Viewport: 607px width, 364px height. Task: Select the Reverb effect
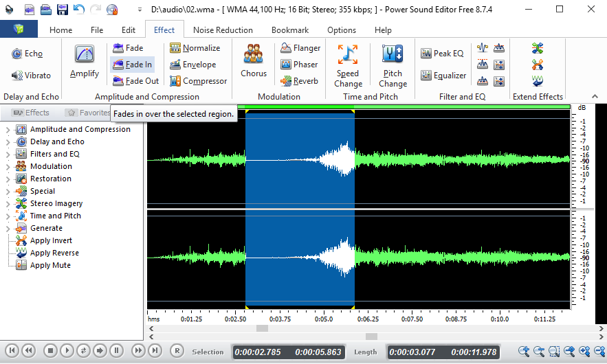tap(299, 81)
